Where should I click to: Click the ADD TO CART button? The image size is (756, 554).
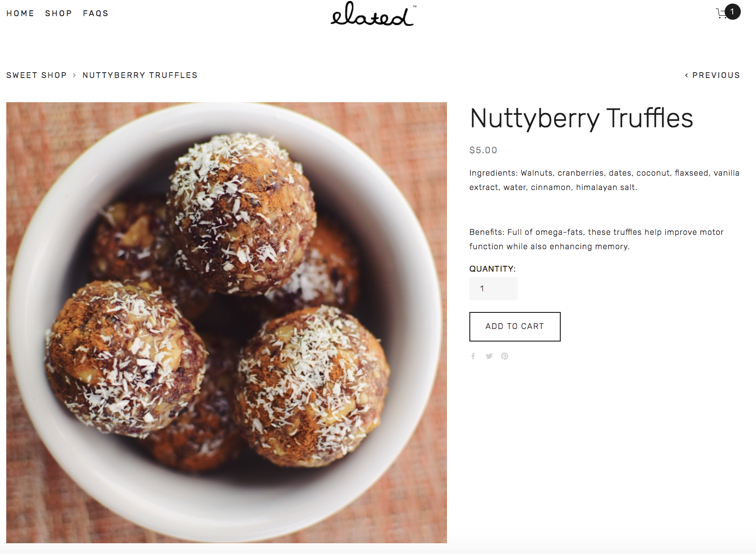pyautogui.click(x=515, y=327)
